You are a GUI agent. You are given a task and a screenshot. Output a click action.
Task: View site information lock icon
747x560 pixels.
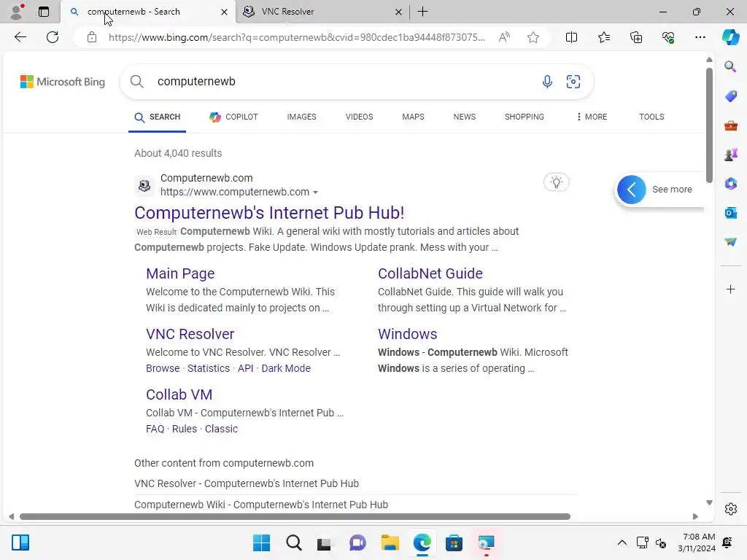[92, 37]
